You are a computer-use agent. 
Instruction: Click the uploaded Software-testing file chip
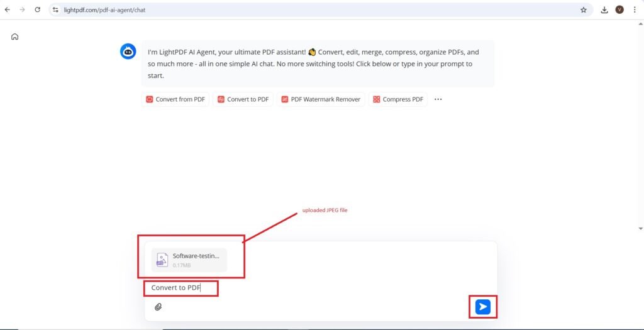[x=189, y=260]
